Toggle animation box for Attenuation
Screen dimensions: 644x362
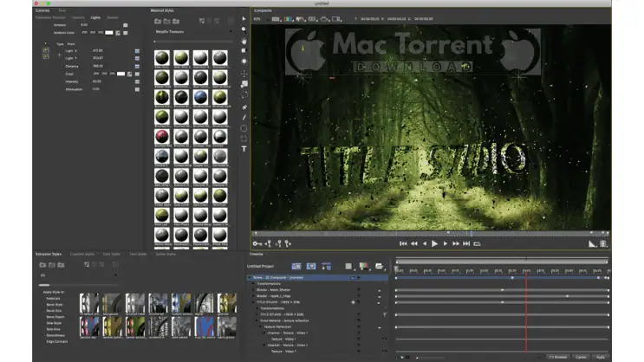137,89
